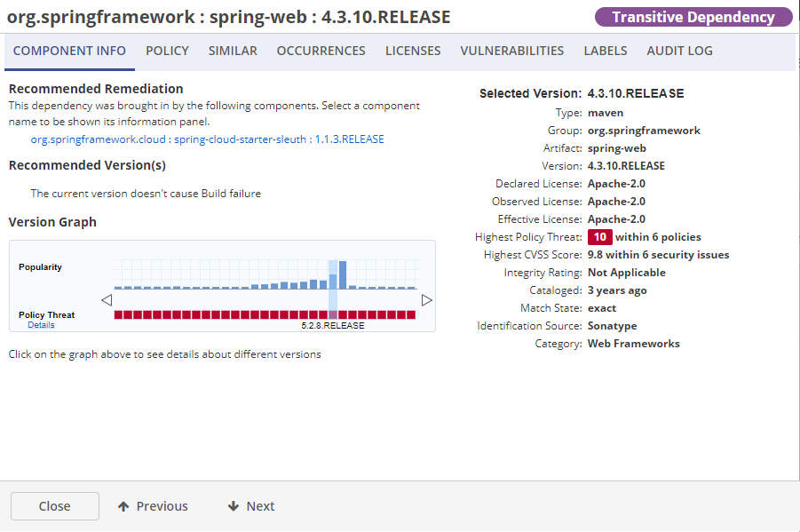
Task: Go to Next component
Action: 251,506
